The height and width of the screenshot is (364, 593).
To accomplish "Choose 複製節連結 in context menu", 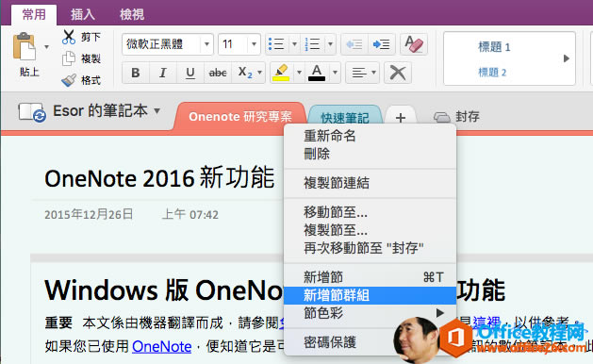I will (x=370, y=183).
